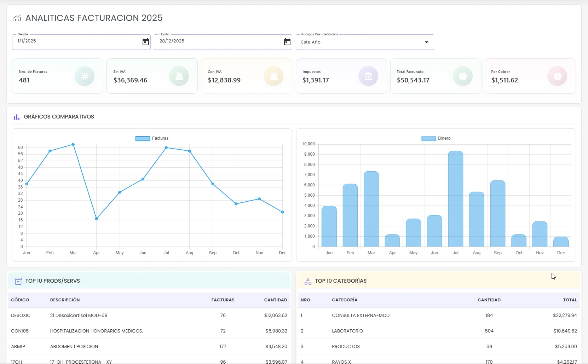Click the Sin IVA card register icon
Viewport: 588px width, 364px height.
179,76
